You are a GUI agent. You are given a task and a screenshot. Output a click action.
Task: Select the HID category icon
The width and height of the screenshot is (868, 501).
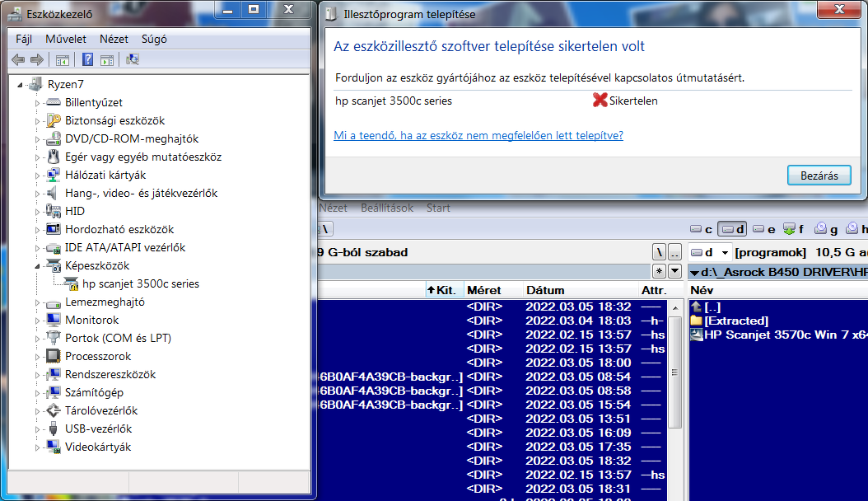(54, 211)
